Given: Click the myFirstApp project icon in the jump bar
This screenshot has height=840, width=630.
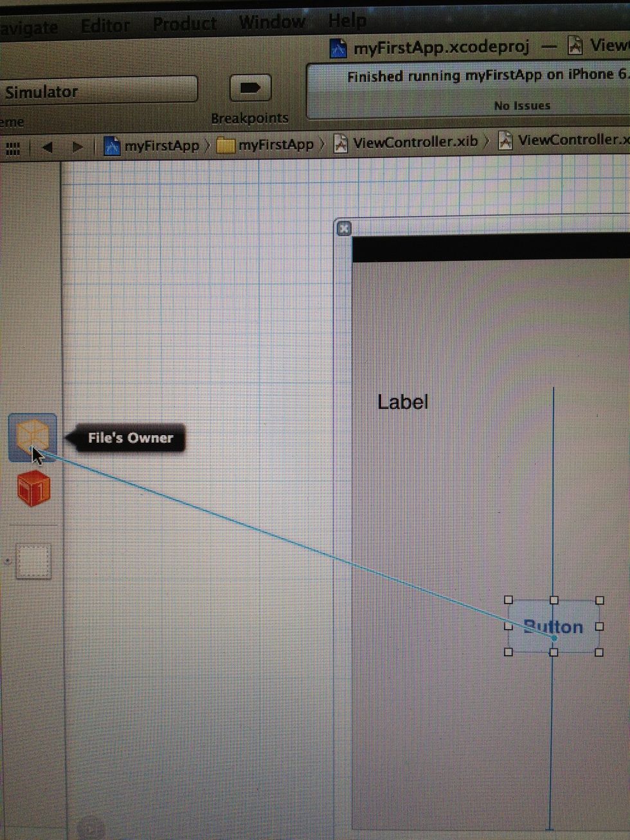Looking at the screenshot, I should tap(113, 145).
